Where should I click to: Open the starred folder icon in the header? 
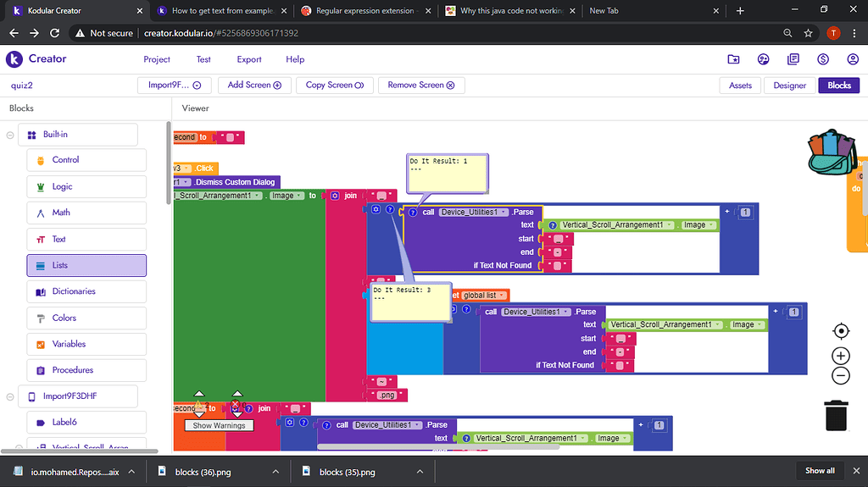click(733, 59)
